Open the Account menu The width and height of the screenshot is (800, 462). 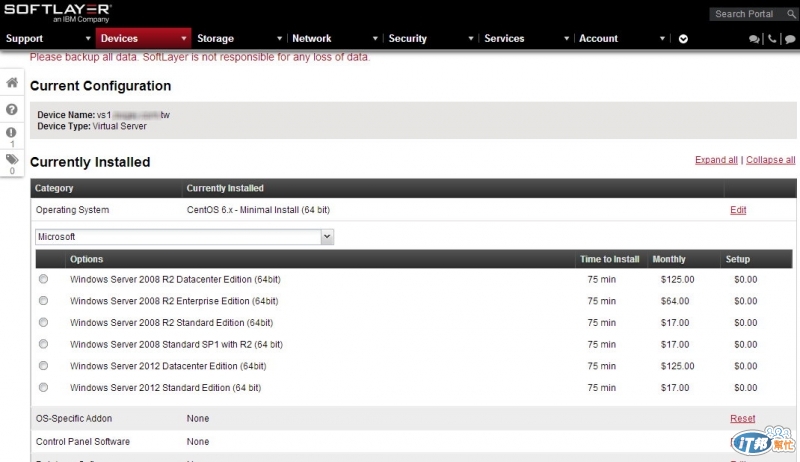(598, 39)
